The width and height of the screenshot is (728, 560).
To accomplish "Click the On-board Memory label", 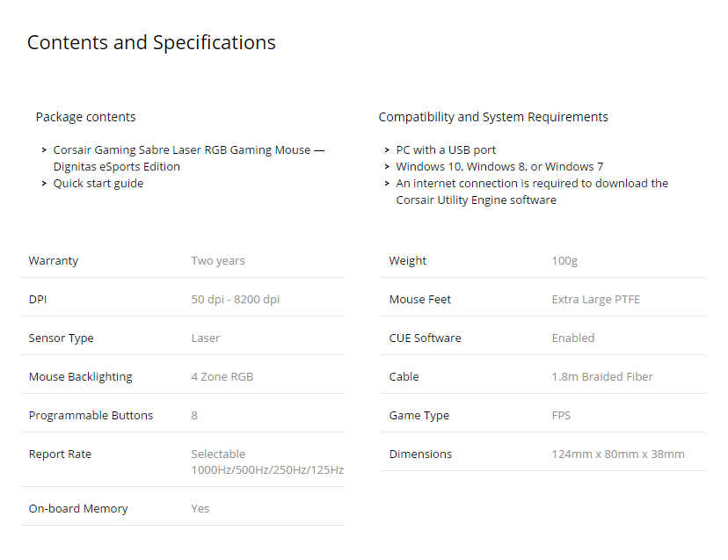I will pyautogui.click(x=78, y=509).
